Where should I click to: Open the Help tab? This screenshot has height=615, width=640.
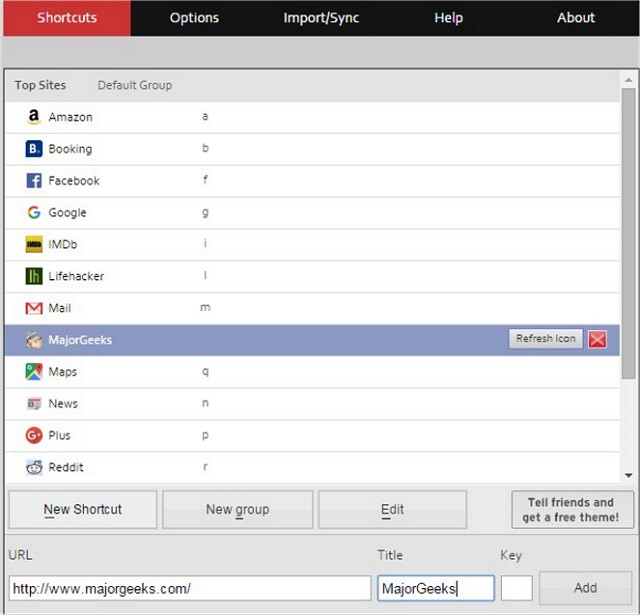449,18
